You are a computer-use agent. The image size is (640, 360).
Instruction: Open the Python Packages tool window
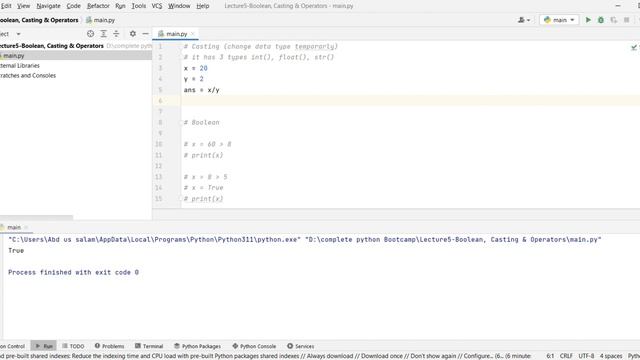[x=197, y=346]
